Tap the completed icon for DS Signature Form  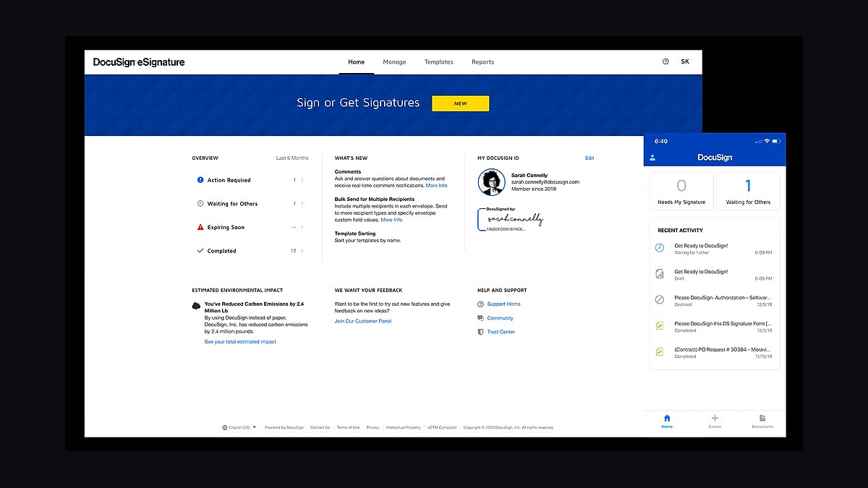click(660, 326)
